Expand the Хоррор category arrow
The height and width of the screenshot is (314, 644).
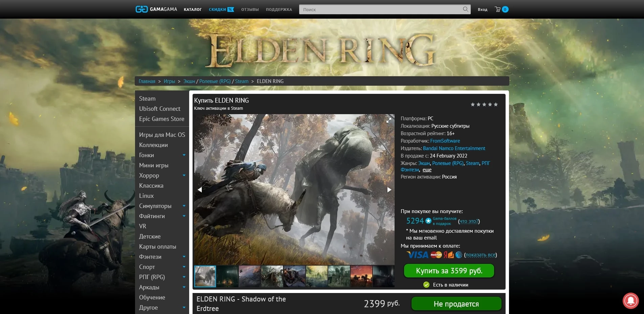[x=184, y=175]
